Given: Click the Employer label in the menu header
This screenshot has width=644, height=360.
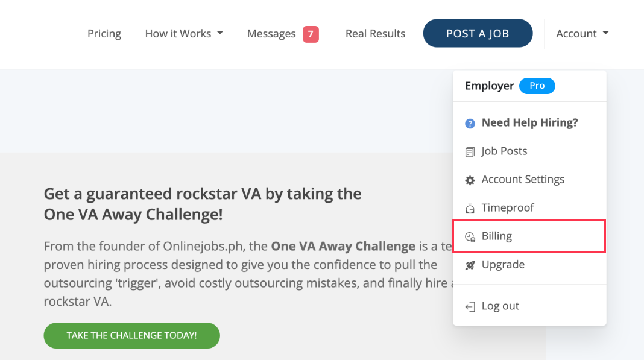Looking at the screenshot, I should click(x=489, y=86).
